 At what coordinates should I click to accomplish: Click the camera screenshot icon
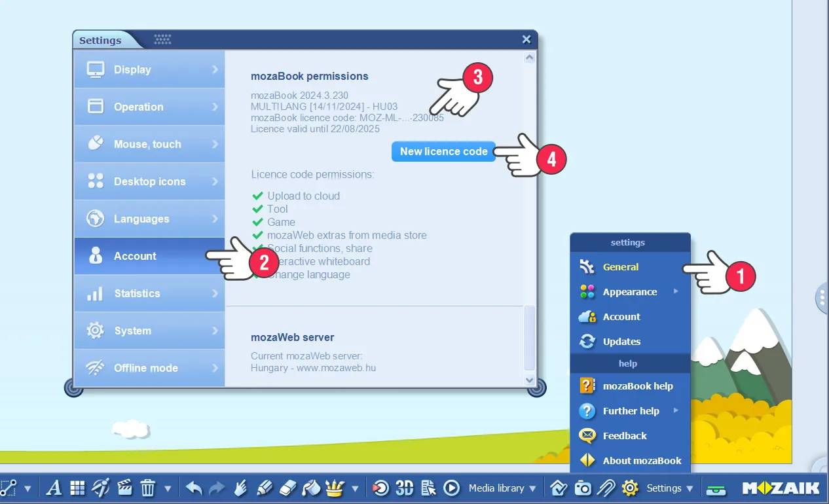tap(583, 488)
